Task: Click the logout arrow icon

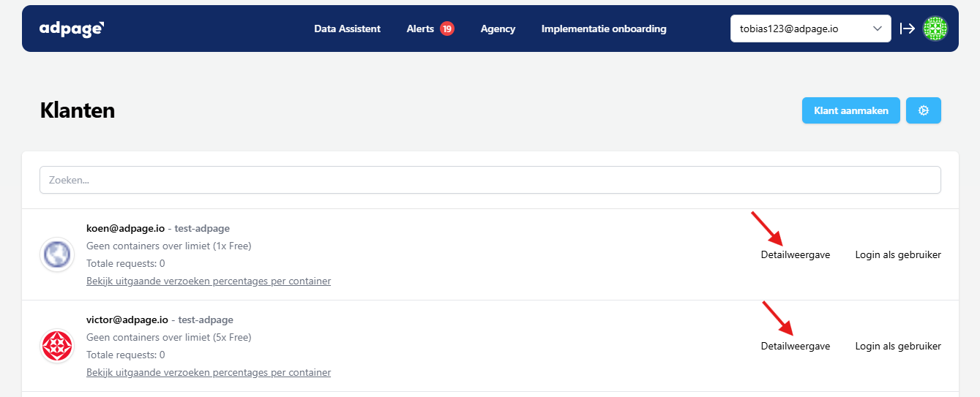Action: click(x=908, y=29)
